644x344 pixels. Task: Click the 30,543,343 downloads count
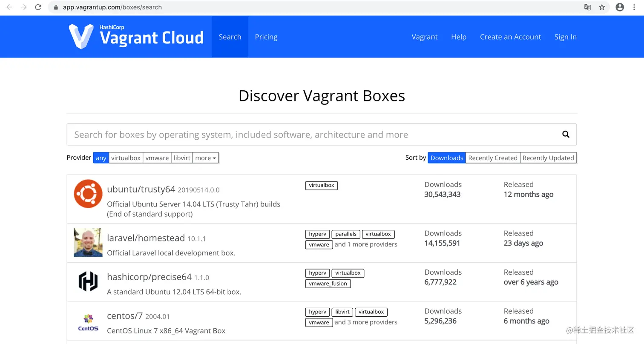pyautogui.click(x=443, y=195)
